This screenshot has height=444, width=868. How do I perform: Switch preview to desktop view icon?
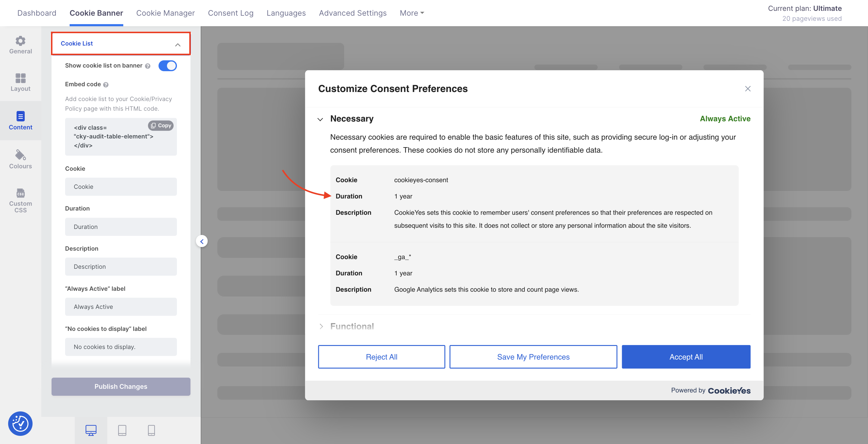point(91,430)
